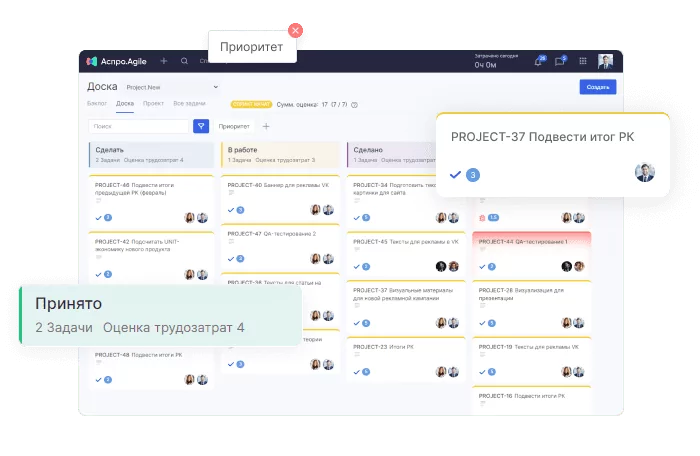Screen dimensions: 700x456
Task: Open the apps grid icon
Action: click(583, 61)
